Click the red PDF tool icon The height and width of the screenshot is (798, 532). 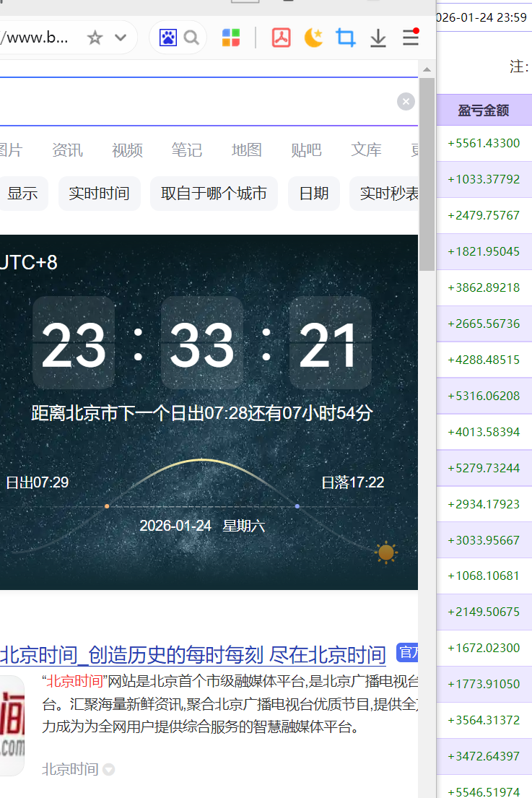tap(281, 38)
